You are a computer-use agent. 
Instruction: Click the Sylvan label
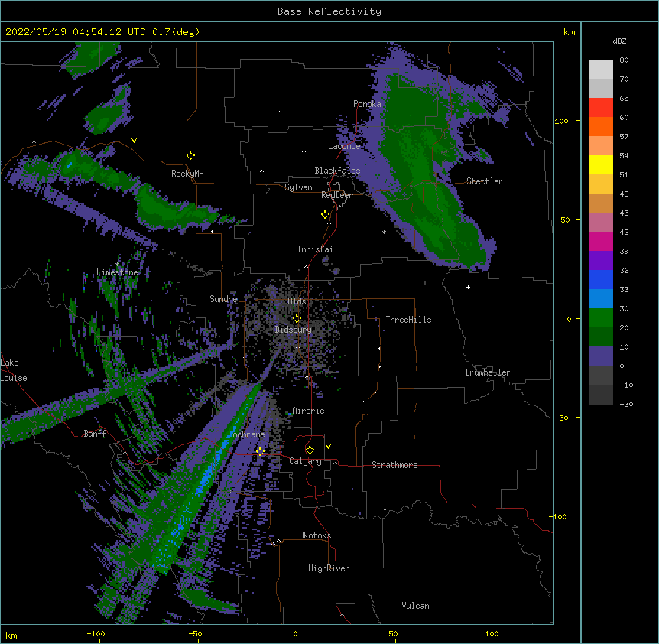[298, 187]
